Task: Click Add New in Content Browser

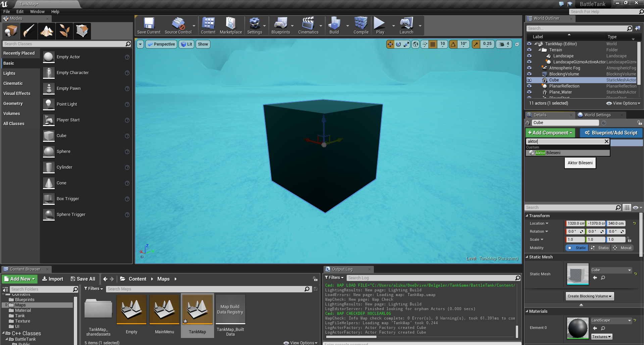Action: point(20,279)
